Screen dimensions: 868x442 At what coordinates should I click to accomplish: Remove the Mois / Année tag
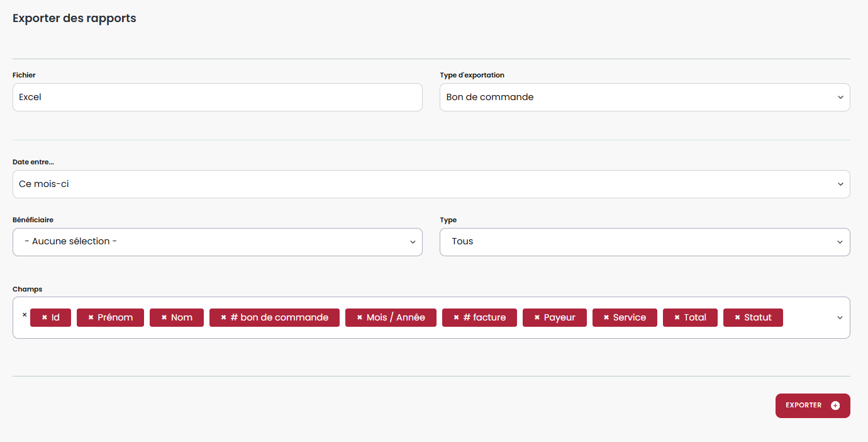pos(359,318)
